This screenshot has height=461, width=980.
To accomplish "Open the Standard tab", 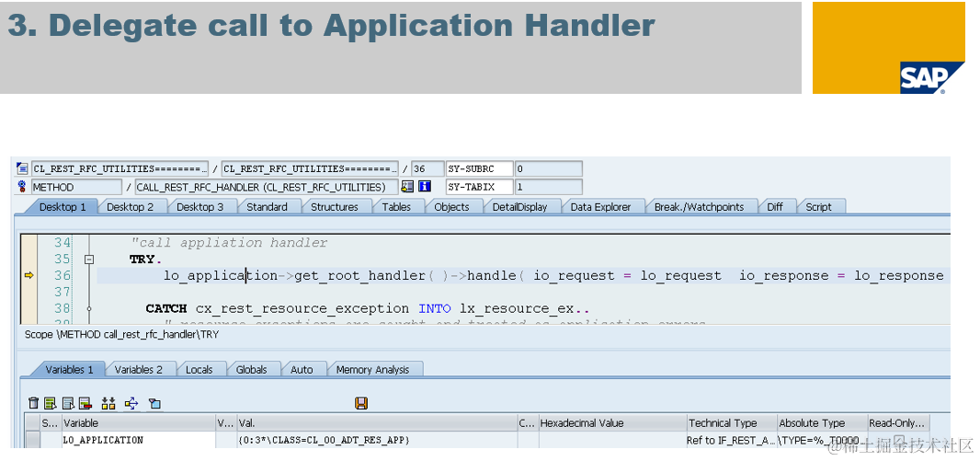I will click(x=267, y=207).
